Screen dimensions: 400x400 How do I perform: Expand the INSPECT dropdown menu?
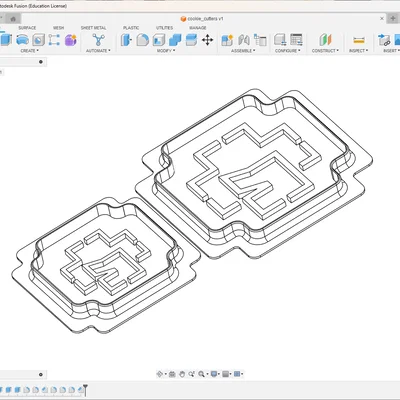(x=359, y=51)
